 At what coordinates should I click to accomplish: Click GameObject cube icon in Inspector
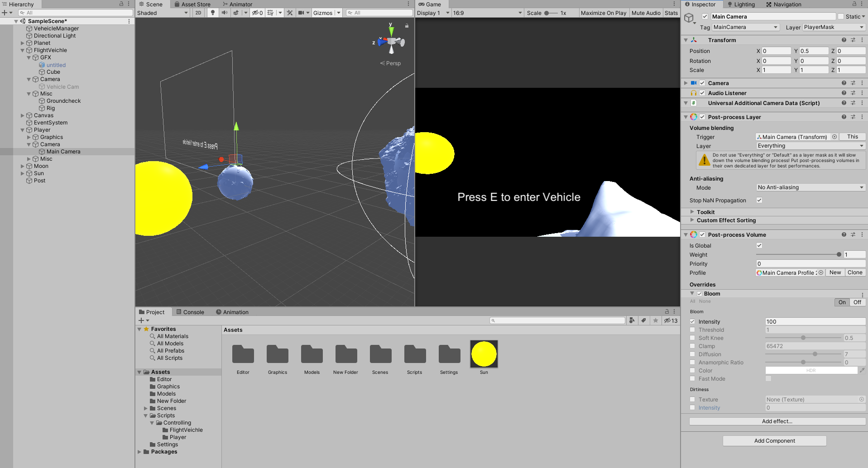click(689, 18)
